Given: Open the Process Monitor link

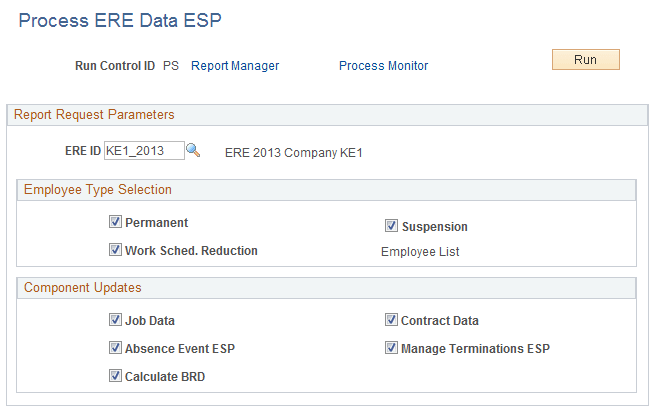Looking at the screenshot, I should click(x=383, y=66).
